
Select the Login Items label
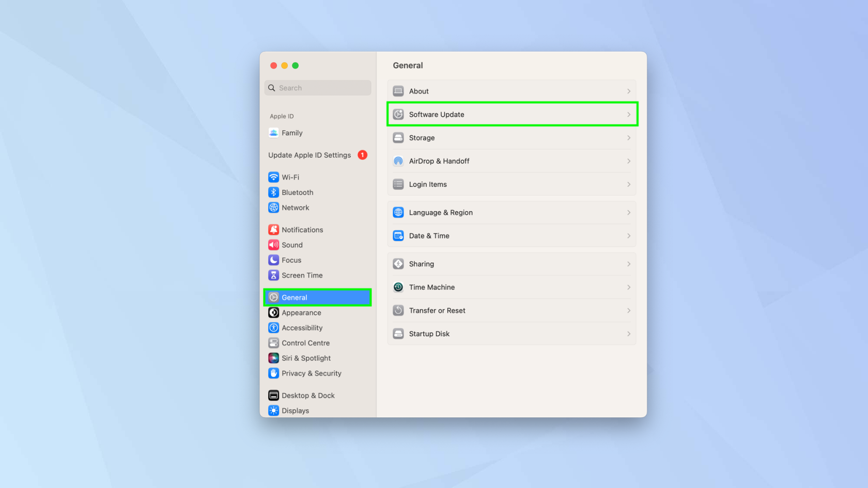coord(428,184)
